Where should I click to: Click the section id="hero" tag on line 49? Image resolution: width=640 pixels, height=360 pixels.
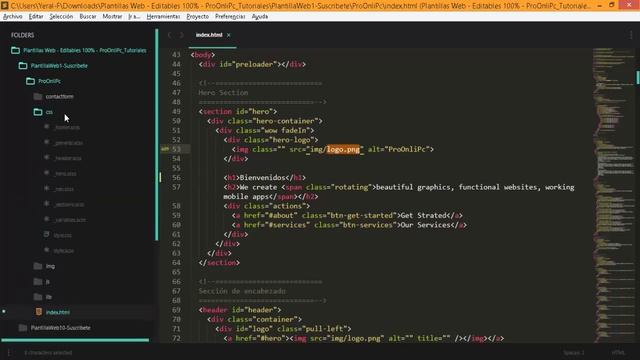[x=238, y=111]
